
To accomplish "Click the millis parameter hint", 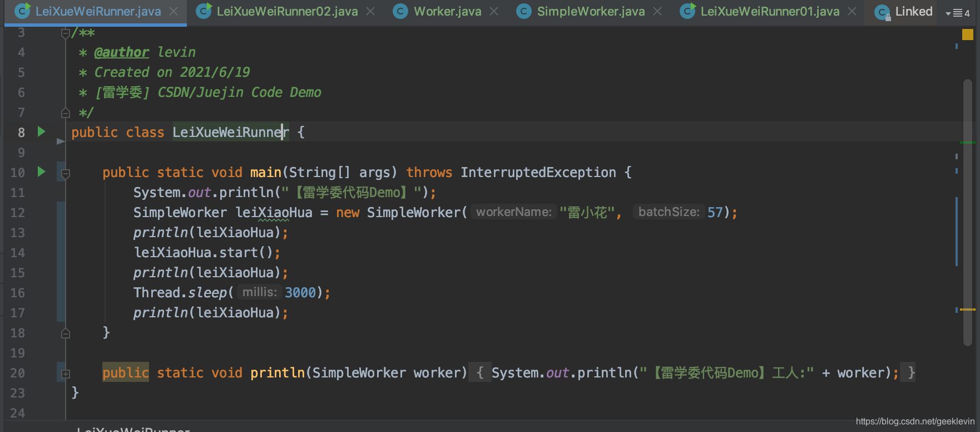I will click(259, 292).
